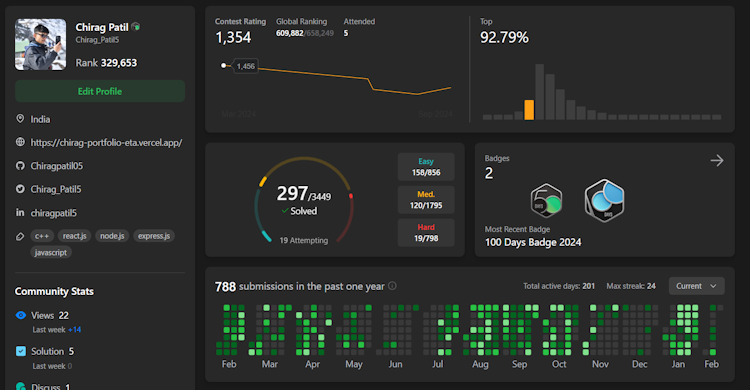Viewport: 750px width, 390px height.
Task: Click the skills tag icon
Action: [20, 236]
